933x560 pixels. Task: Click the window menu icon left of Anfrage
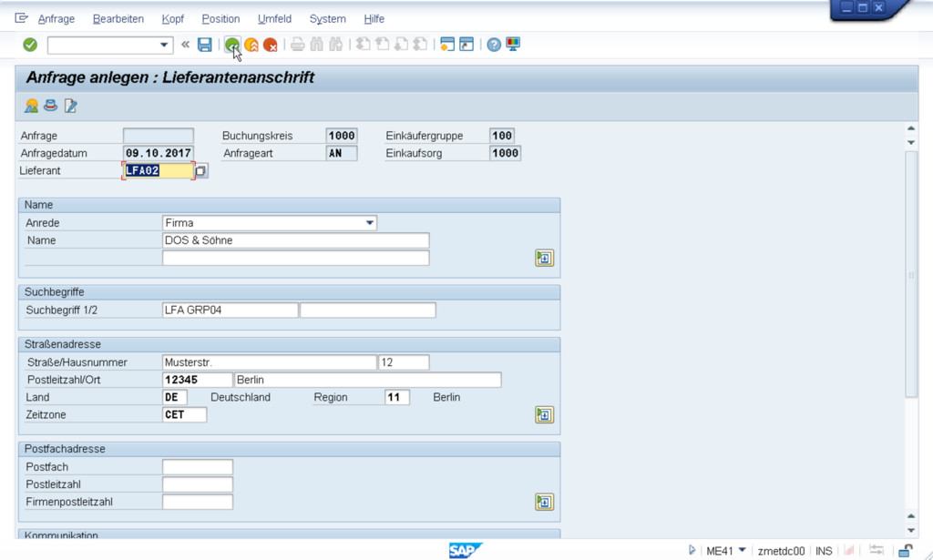tap(22, 18)
